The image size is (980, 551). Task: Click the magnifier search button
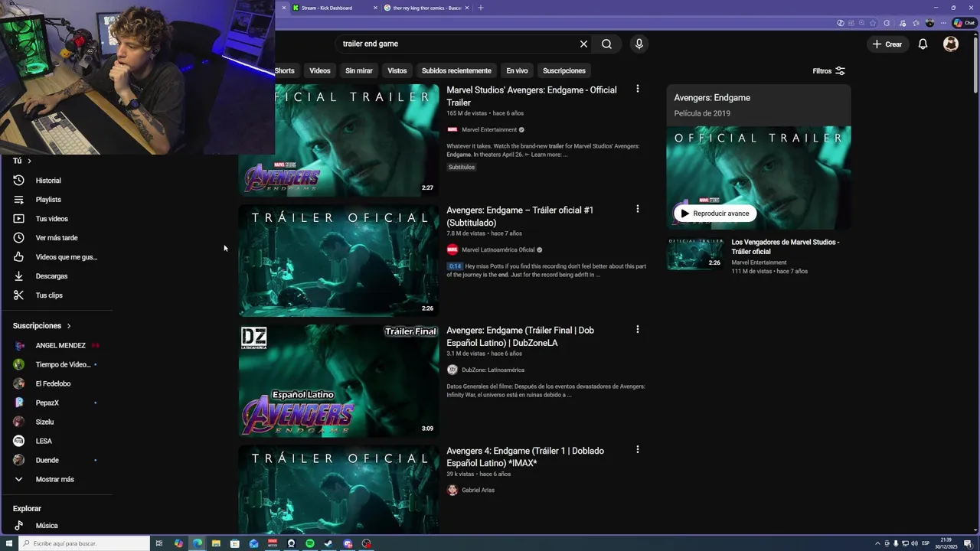pyautogui.click(x=606, y=44)
